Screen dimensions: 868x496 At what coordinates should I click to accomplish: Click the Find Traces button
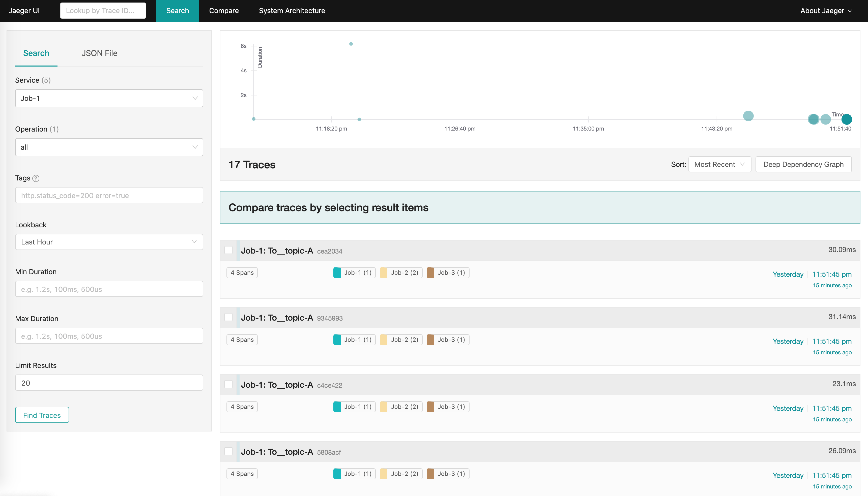tap(42, 415)
